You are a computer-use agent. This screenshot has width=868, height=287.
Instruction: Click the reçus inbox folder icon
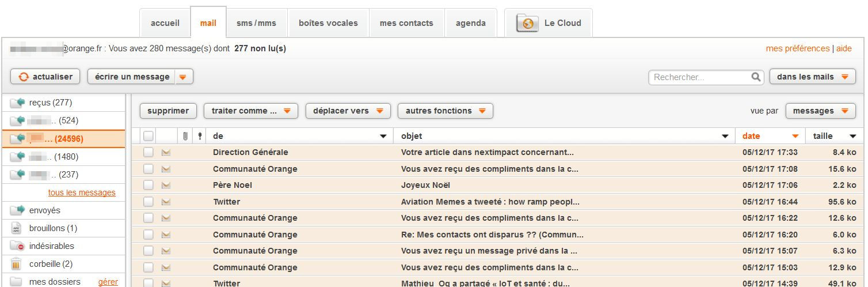click(x=17, y=103)
